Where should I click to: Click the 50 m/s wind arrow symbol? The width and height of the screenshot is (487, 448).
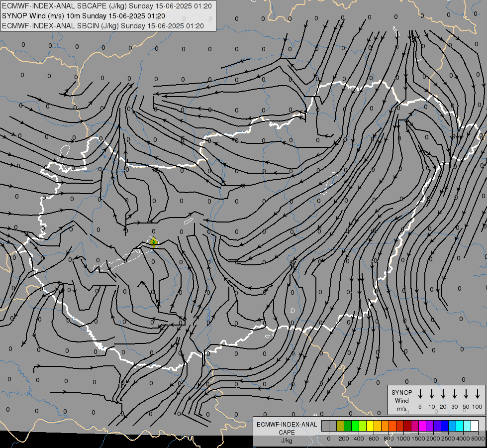(x=466, y=394)
